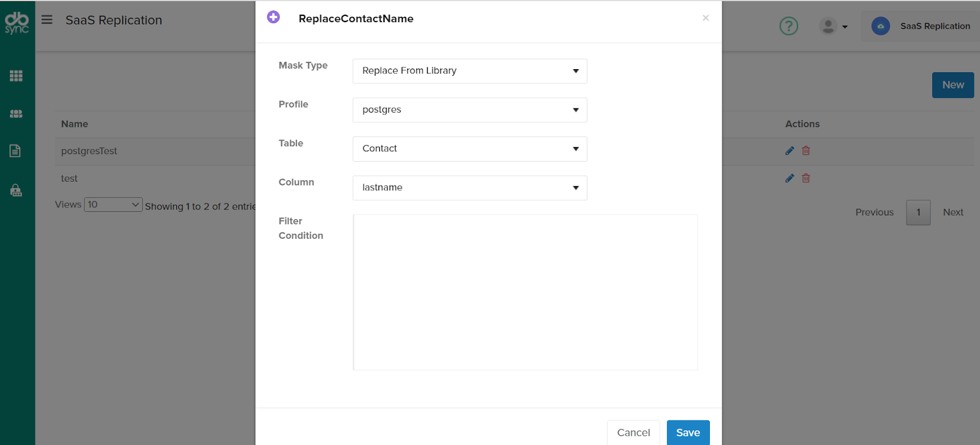The width and height of the screenshot is (980, 445).
Task: Click the DBSync logo icon
Action: 17,23
